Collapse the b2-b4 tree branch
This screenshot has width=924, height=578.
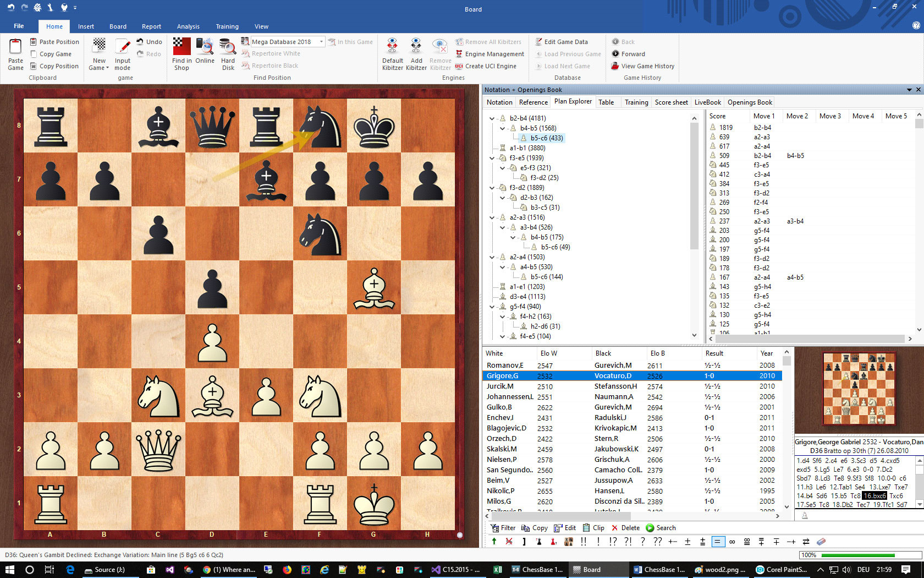(x=492, y=118)
